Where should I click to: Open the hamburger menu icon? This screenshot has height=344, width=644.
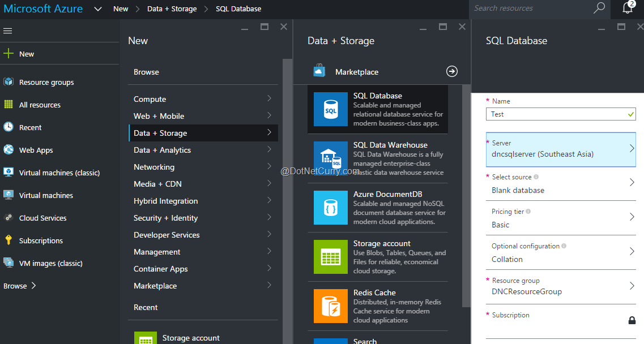(x=7, y=31)
